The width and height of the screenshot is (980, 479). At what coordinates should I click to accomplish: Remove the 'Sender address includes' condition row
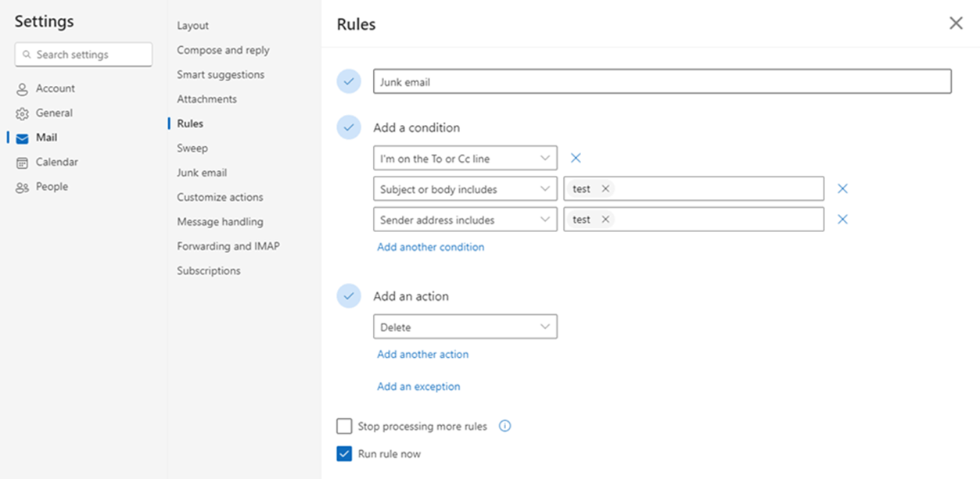pyautogui.click(x=842, y=220)
